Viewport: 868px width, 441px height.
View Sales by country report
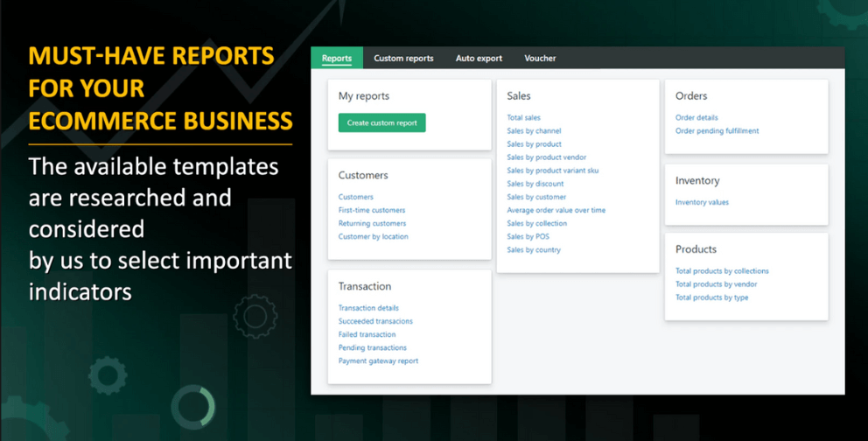(534, 250)
